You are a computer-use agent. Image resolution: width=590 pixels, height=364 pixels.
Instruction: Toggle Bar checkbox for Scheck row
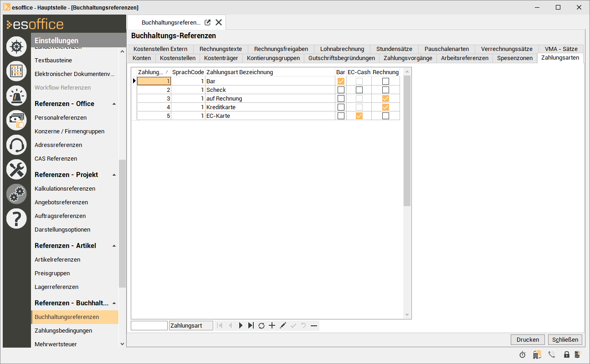point(341,90)
